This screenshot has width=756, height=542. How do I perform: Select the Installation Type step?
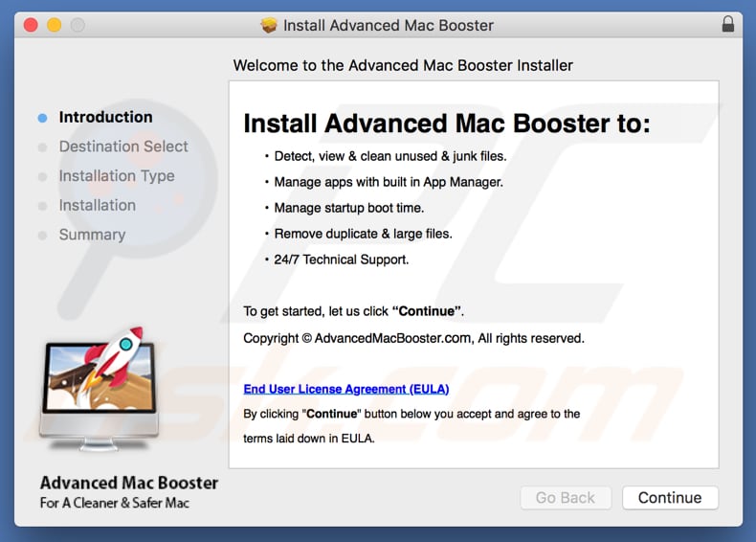point(117,175)
